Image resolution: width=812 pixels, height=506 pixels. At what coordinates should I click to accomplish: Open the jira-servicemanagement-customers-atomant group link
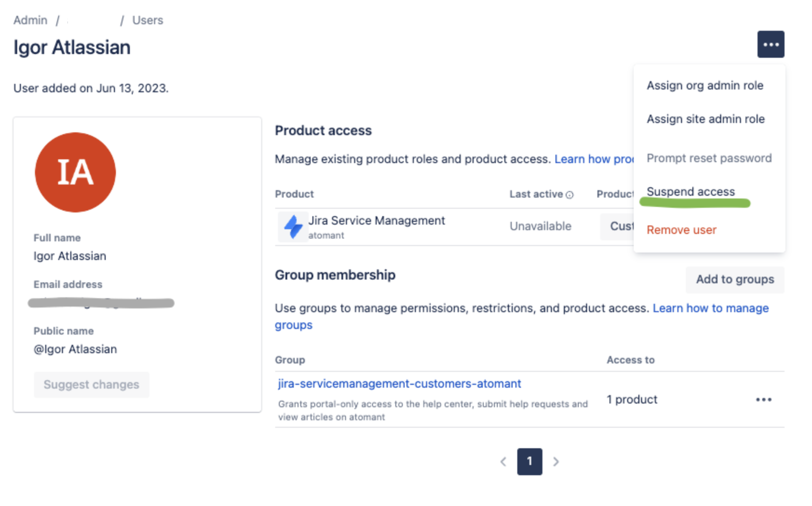pos(398,383)
